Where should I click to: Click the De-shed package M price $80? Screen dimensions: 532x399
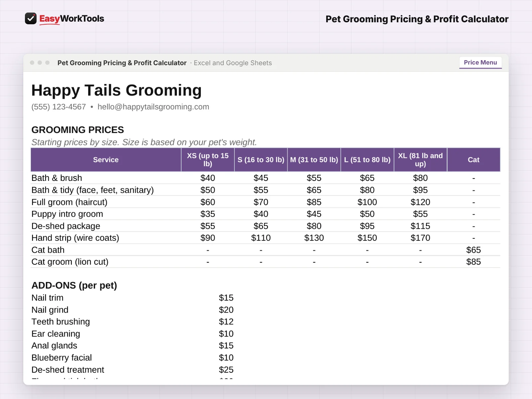click(x=314, y=226)
